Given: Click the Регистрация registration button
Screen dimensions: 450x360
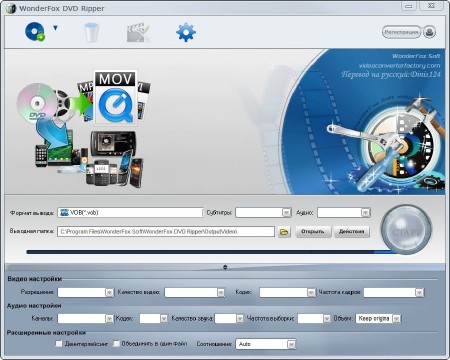Looking at the screenshot, I should 401,32.
